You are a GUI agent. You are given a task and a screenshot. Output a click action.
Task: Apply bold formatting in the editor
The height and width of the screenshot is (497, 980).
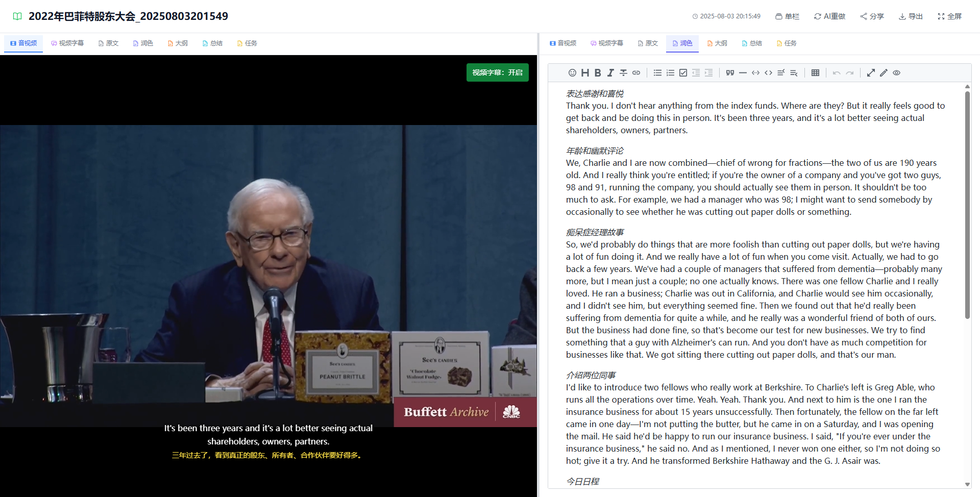pyautogui.click(x=598, y=73)
